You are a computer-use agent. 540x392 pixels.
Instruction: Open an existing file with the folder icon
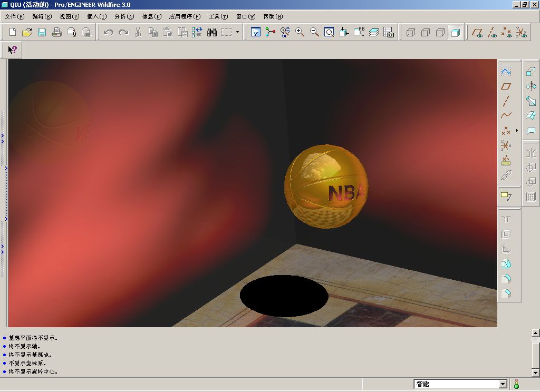click(27, 33)
